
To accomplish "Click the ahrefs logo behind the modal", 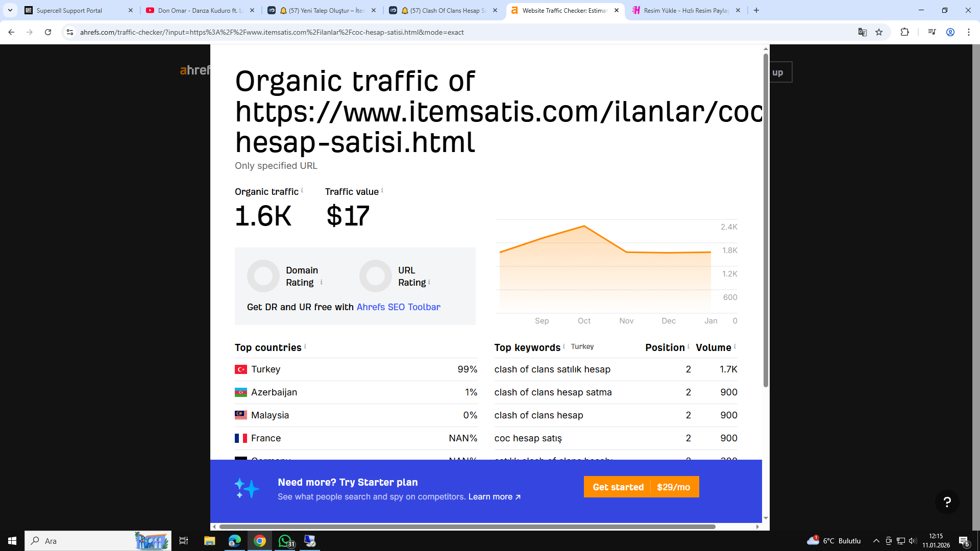I will (x=194, y=70).
